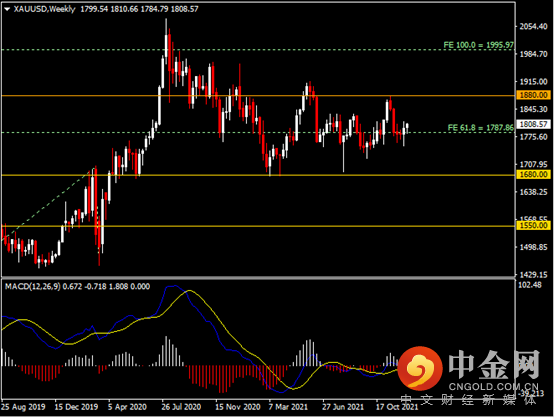This screenshot has width=554, height=418.
Task: Click the 17 Oct 2021 date marker
Action: 397,407
